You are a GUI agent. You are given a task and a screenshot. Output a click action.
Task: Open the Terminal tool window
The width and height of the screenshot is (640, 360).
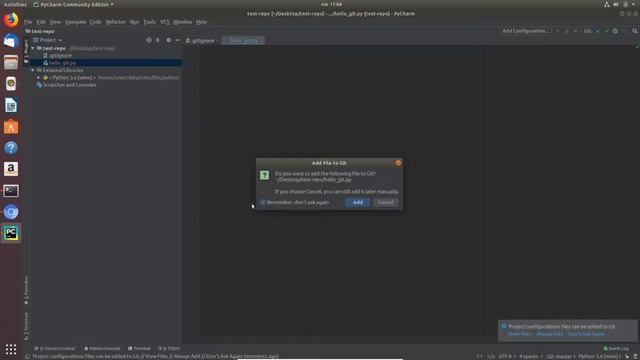point(139,349)
